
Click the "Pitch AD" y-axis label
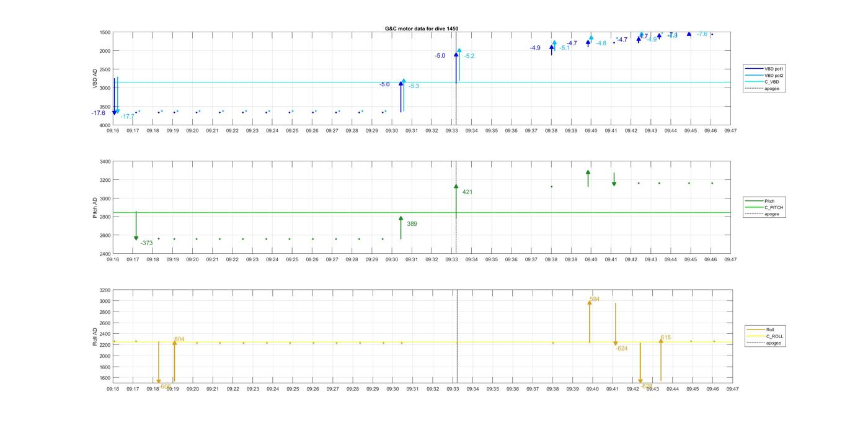coord(95,208)
